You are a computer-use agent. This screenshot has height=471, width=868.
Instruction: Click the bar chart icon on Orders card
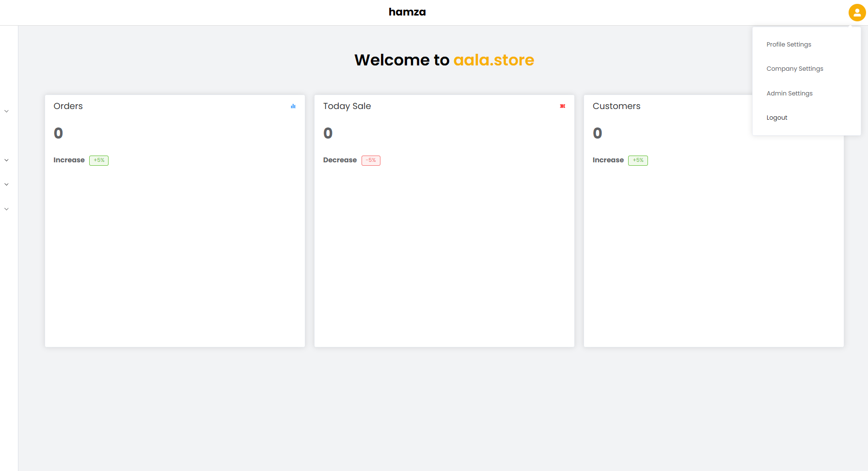293,106
